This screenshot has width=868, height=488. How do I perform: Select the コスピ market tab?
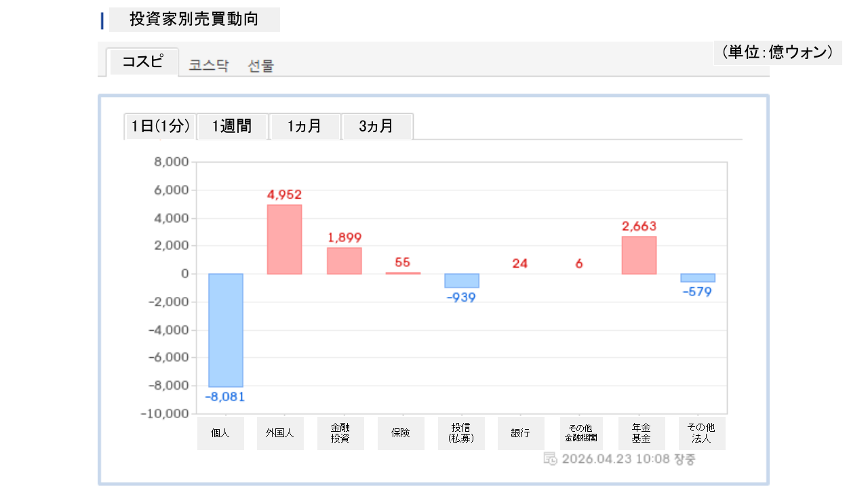point(142,62)
